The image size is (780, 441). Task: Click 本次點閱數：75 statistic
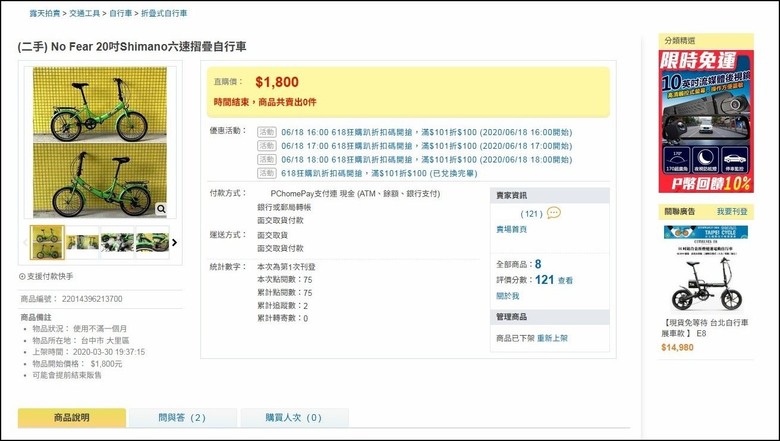[285, 280]
